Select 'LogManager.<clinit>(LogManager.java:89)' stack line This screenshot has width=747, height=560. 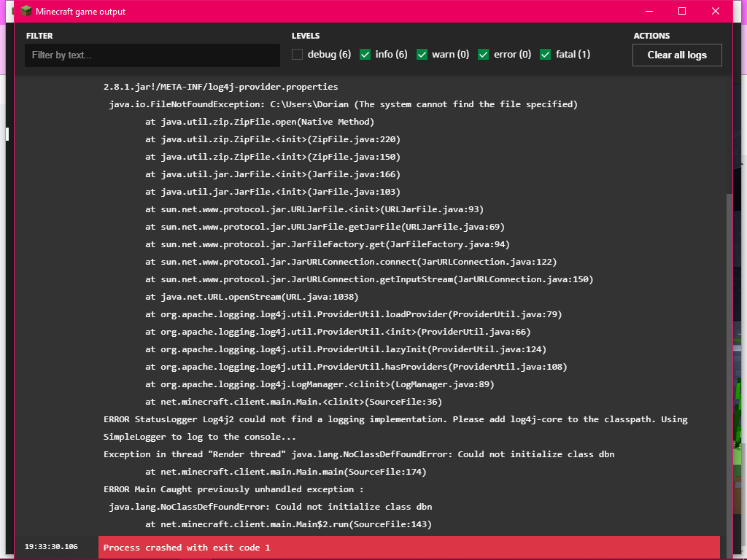click(320, 384)
